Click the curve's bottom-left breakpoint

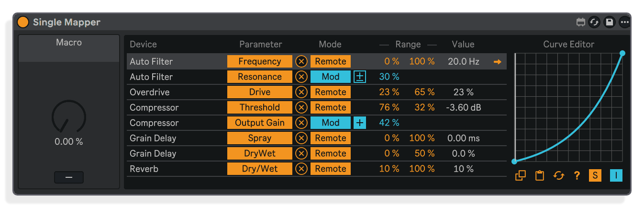click(x=515, y=162)
